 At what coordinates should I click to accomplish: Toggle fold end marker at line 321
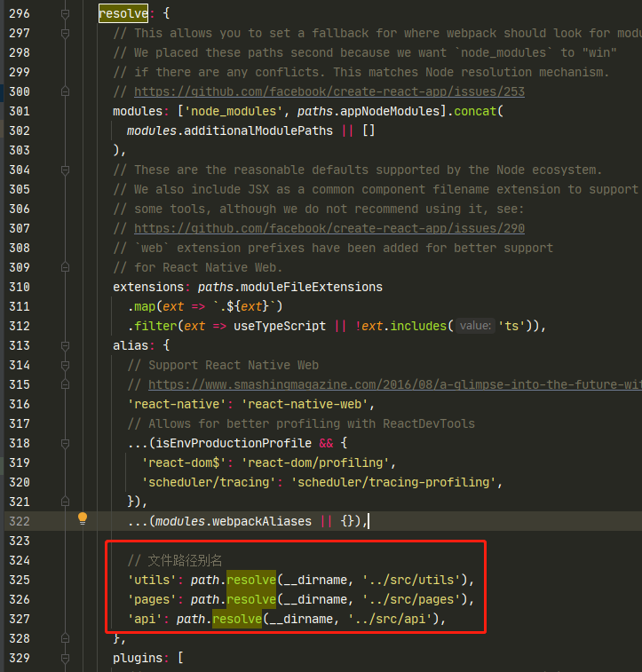(65, 502)
